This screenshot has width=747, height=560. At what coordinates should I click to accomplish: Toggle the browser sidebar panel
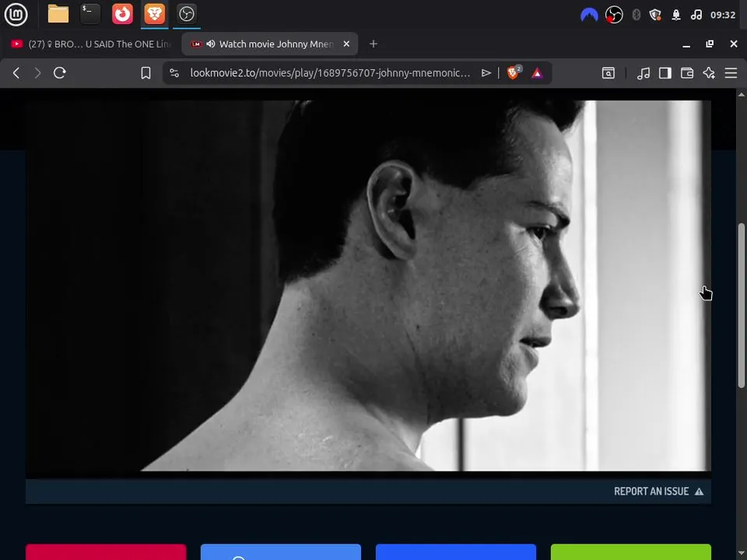click(665, 73)
